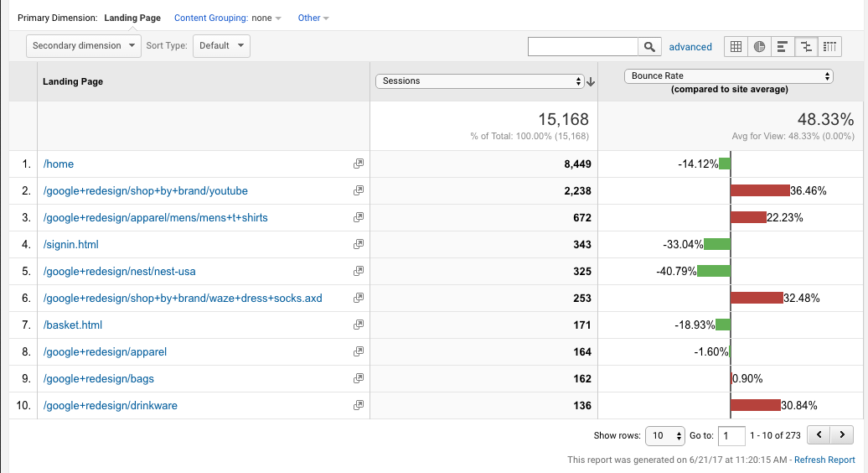Open the Secondary dimension dropdown
Viewport: 868px width, 473px height.
point(84,46)
